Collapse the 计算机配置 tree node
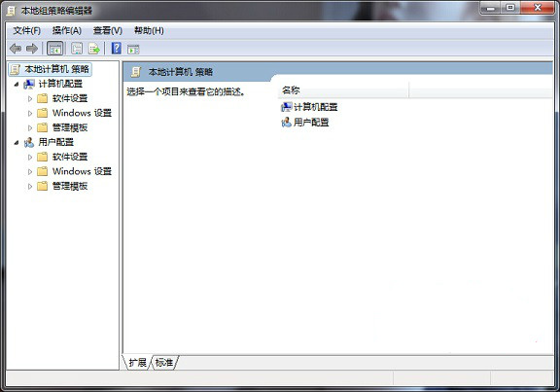The height and width of the screenshot is (392, 560). click(17, 84)
